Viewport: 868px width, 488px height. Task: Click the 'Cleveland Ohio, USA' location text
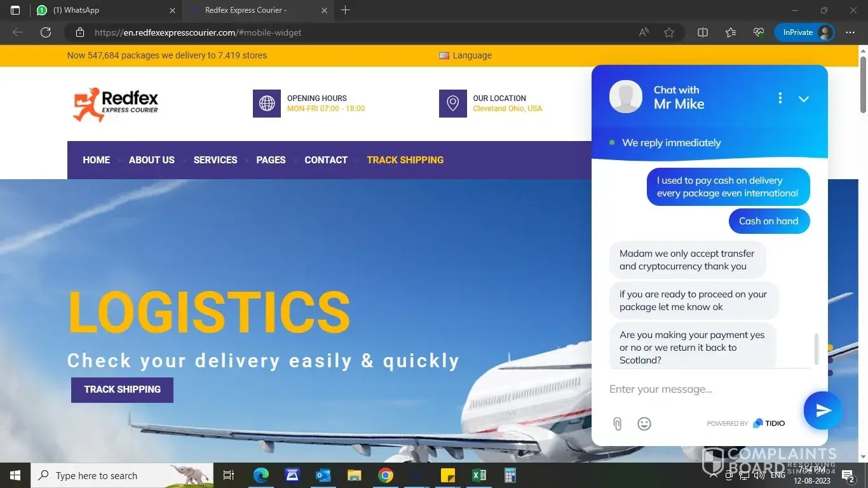[x=508, y=109]
